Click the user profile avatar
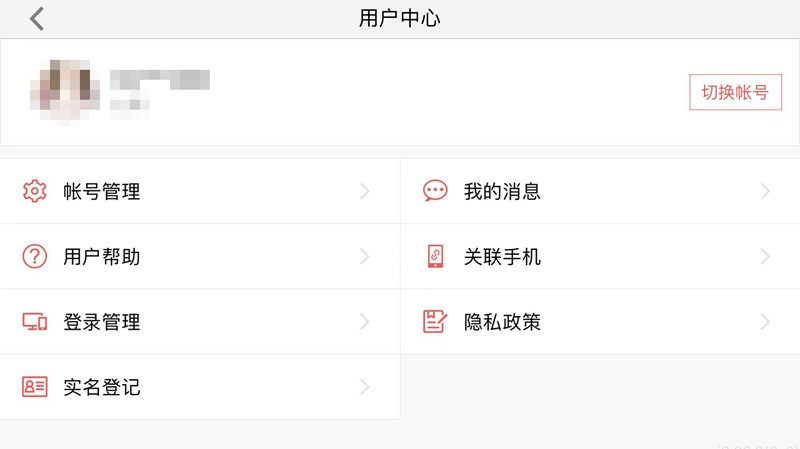 [x=65, y=91]
